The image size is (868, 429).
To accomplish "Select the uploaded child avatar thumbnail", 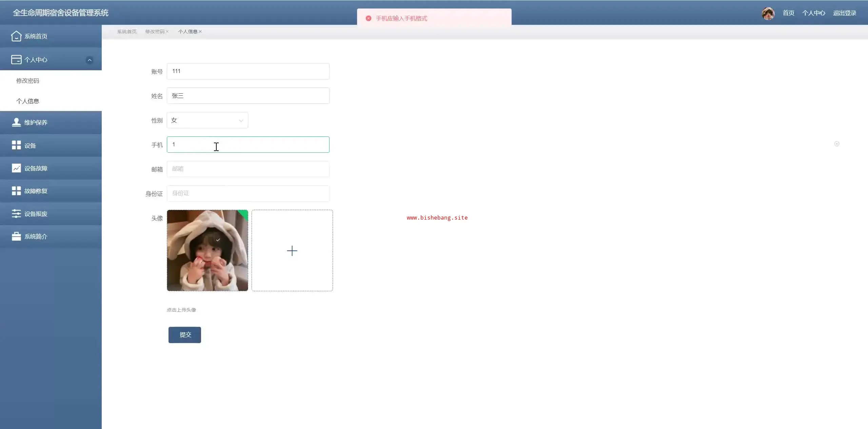I will click(x=207, y=250).
